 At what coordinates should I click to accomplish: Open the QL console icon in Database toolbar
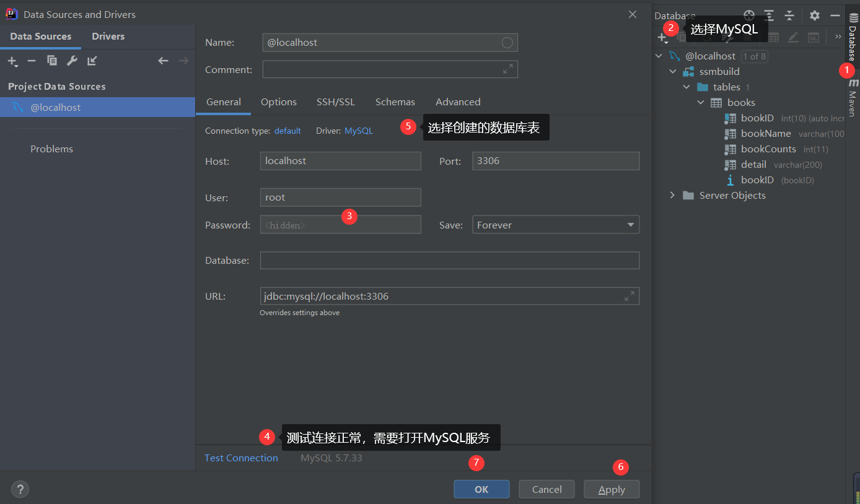click(x=814, y=38)
